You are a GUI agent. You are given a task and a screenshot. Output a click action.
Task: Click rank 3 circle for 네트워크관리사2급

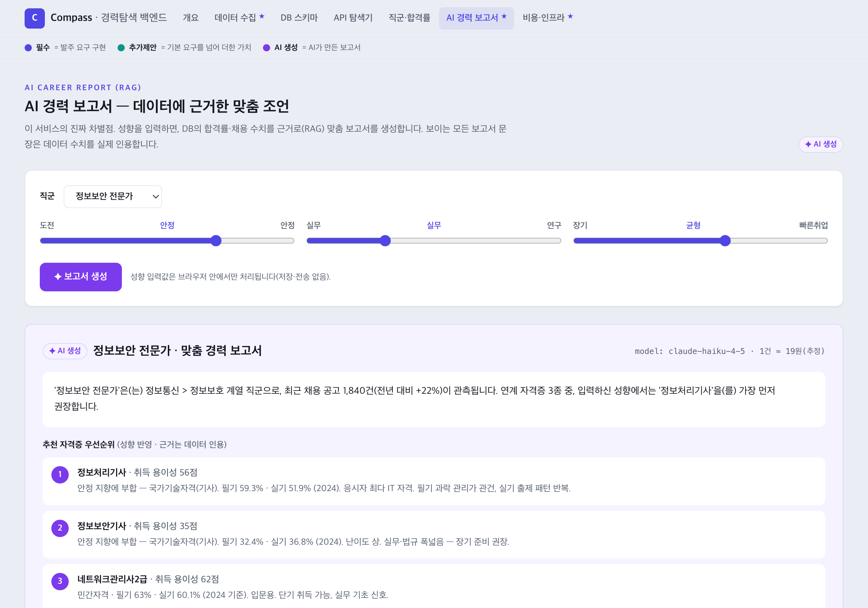[60, 581]
